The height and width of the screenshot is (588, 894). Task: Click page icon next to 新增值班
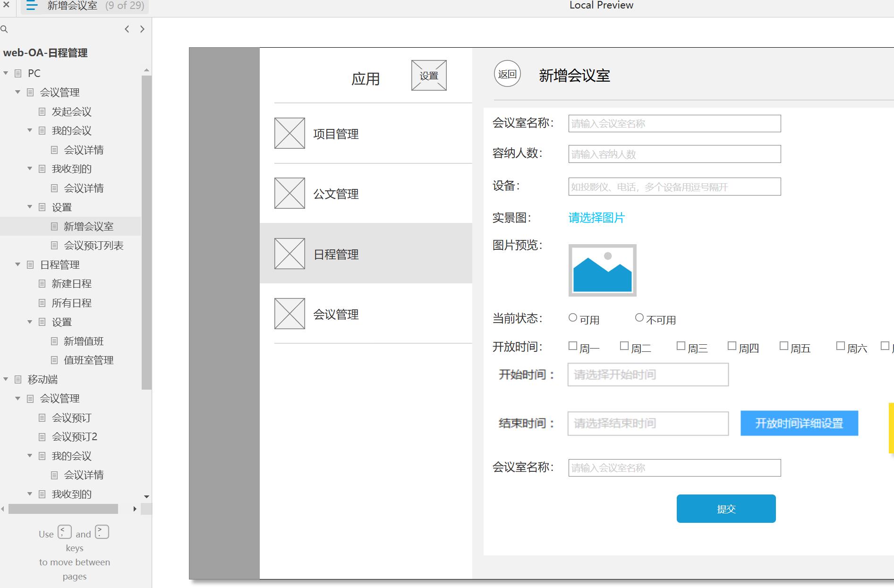54,341
